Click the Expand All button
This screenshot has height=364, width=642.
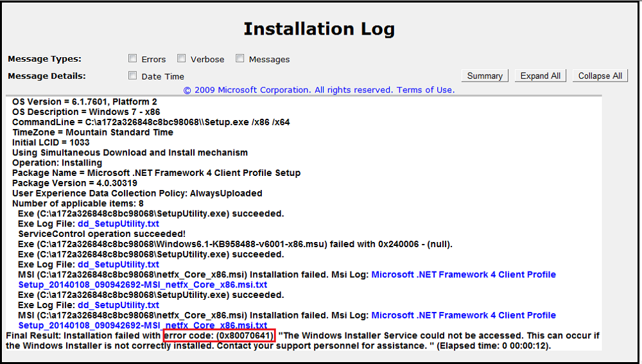coord(541,76)
